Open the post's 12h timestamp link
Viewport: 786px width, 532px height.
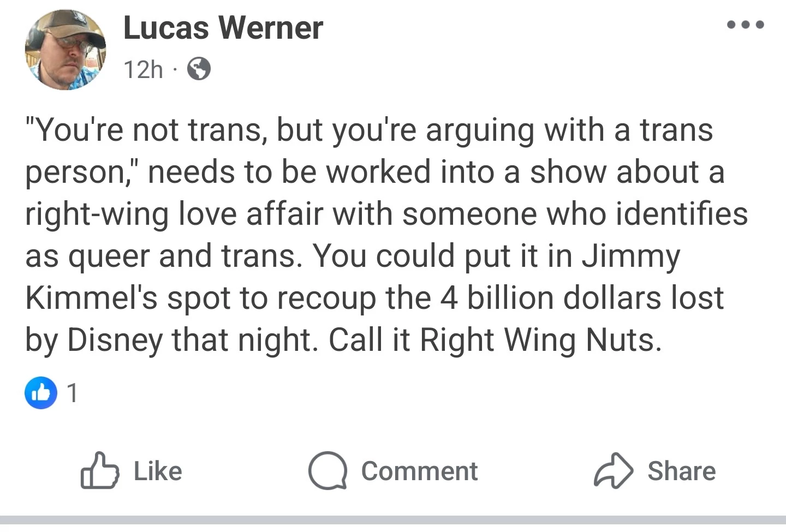pyautogui.click(x=143, y=69)
